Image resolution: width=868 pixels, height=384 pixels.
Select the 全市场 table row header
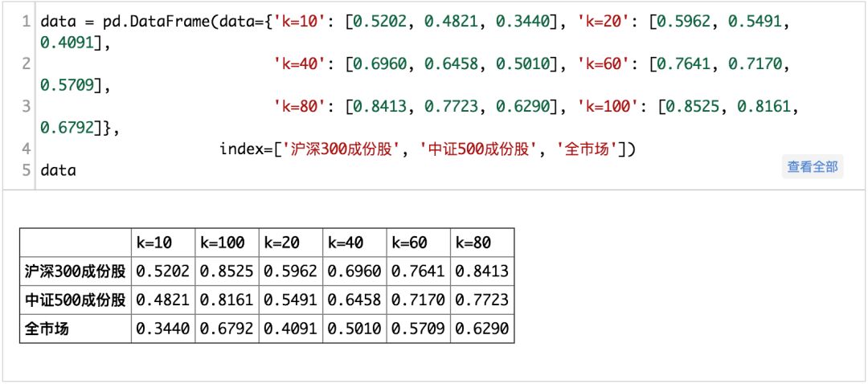tap(76, 329)
